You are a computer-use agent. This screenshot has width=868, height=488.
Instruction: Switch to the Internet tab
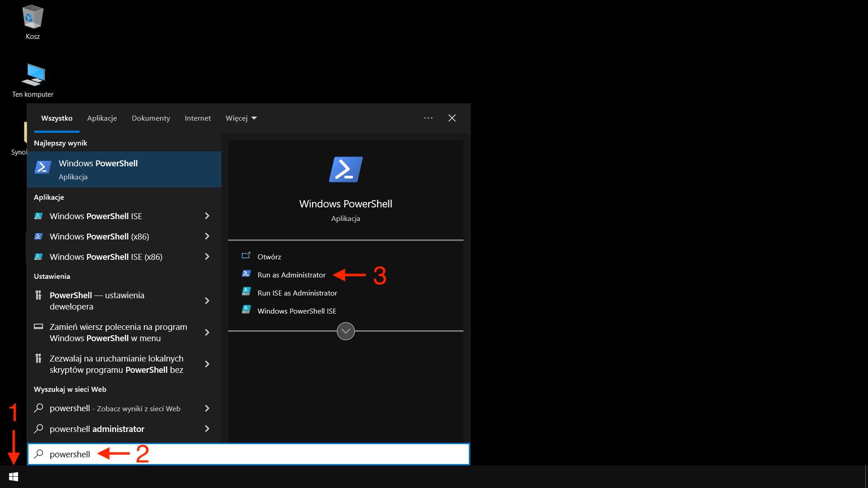[198, 118]
